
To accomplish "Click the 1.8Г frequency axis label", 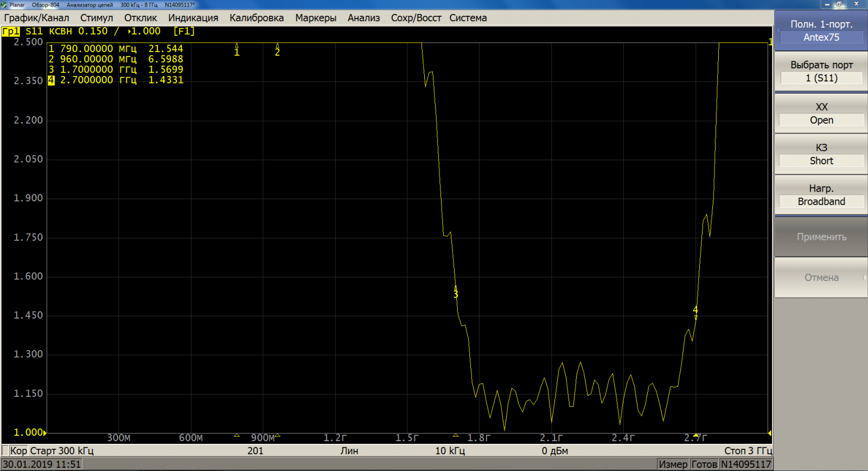I will (x=478, y=437).
